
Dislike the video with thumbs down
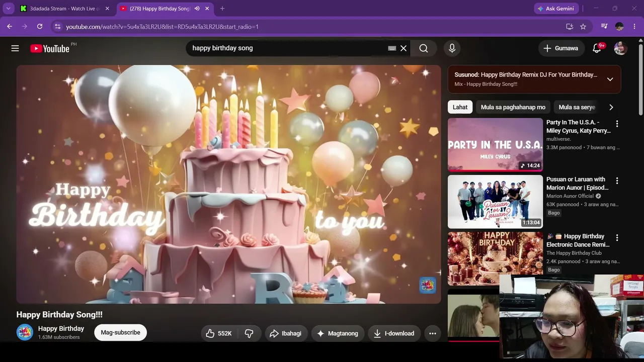pyautogui.click(x=249, y=333)
